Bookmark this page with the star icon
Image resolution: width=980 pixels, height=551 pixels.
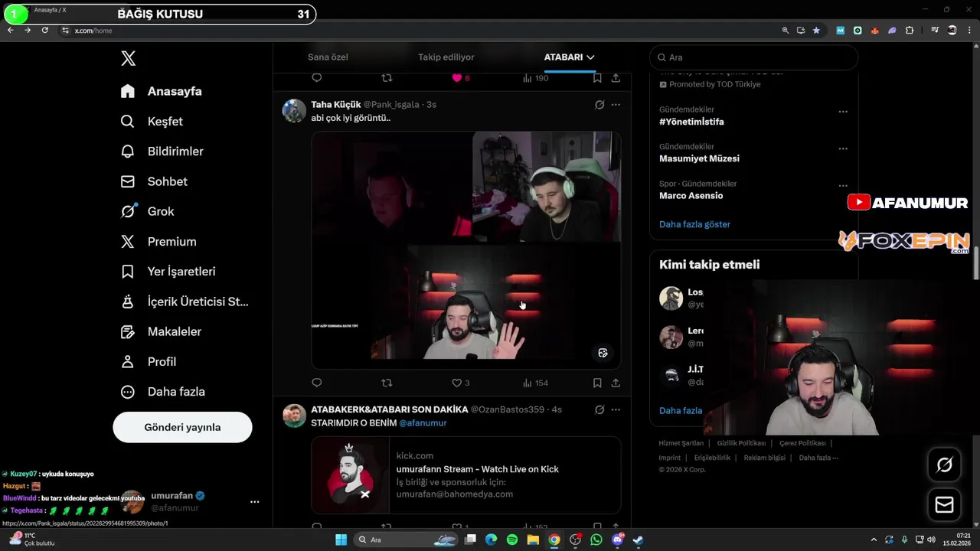[x=816, y=31]
